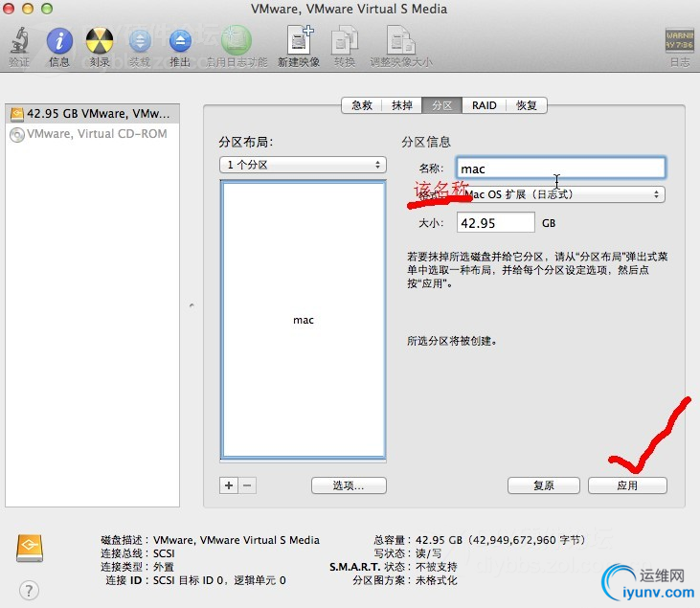700x608 pixels.
Task: Open the Log (日志) toolbar icon
Action: tap(680, 41)
